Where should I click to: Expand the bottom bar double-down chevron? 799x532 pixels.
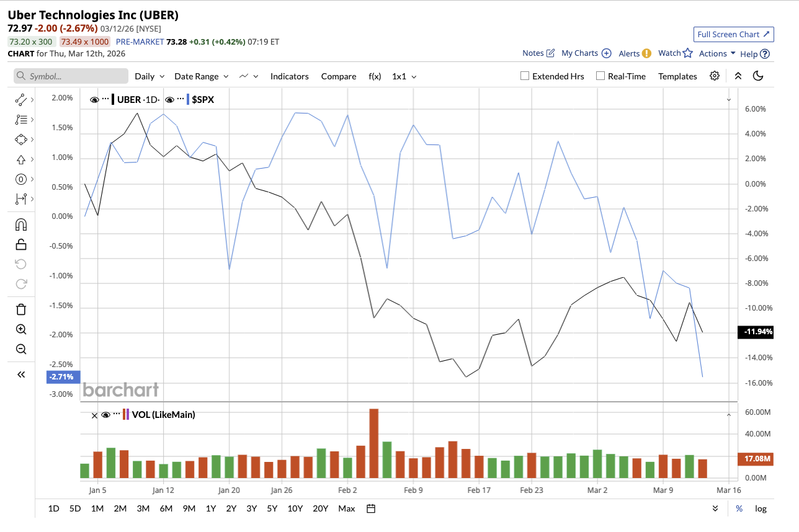(715, 508)
